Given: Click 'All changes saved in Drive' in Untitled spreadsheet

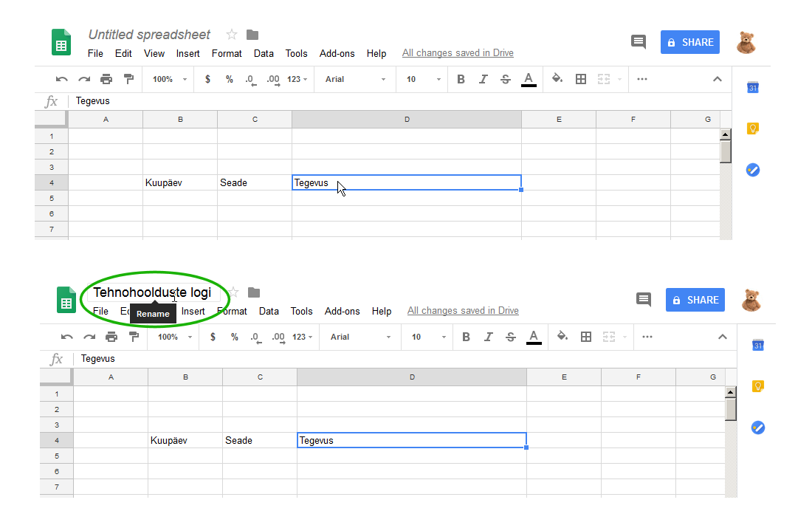Looking at the screenshot, I should coord(458,53).
